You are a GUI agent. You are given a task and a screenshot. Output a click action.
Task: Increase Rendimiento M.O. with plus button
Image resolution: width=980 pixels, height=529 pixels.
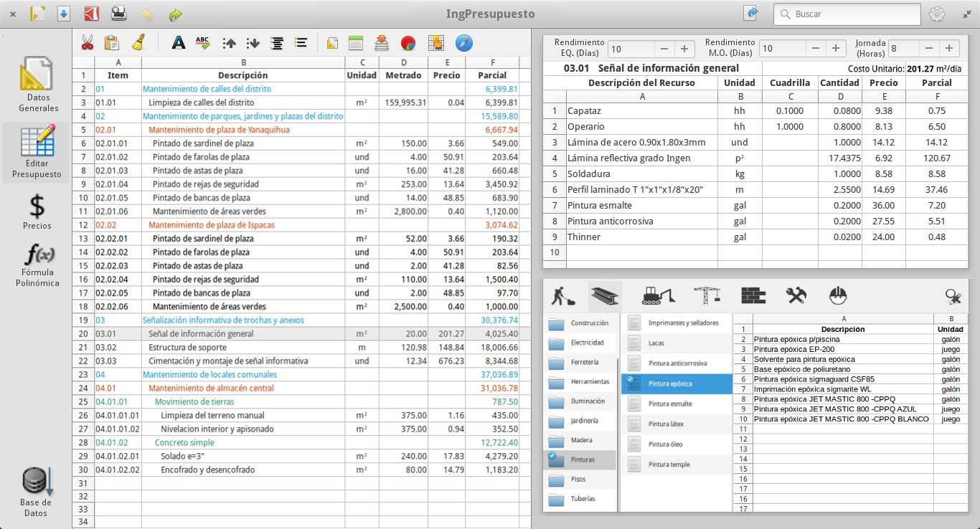835,49
